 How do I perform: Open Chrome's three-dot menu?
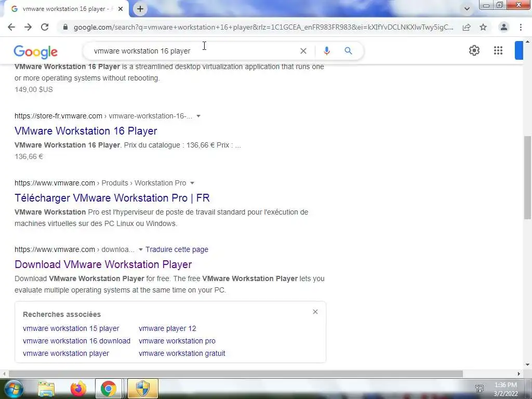(x=521, y=27)
